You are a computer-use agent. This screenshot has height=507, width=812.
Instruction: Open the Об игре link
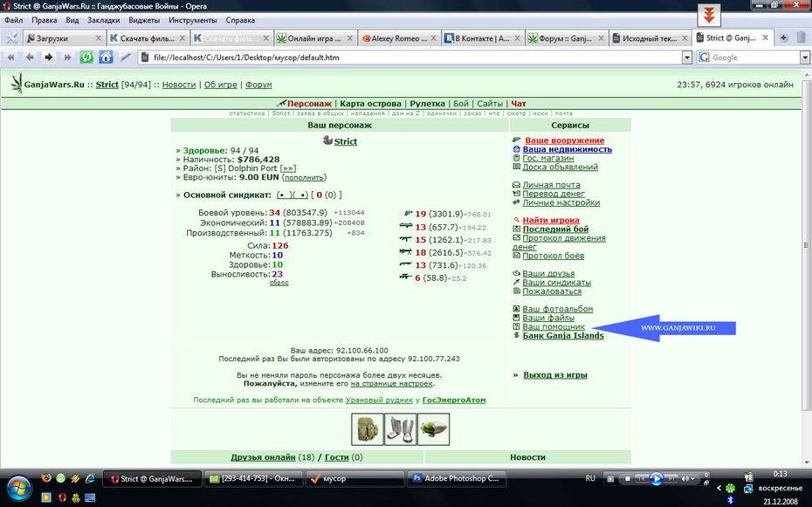click(220, 85)
